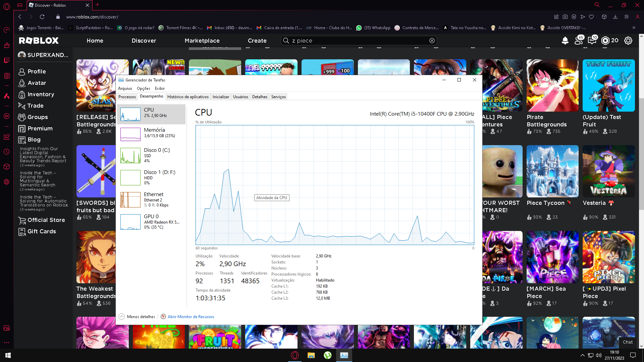Switch to the Inicializar tab
Viewport: 644px width, 362px height.
[221, 97]
